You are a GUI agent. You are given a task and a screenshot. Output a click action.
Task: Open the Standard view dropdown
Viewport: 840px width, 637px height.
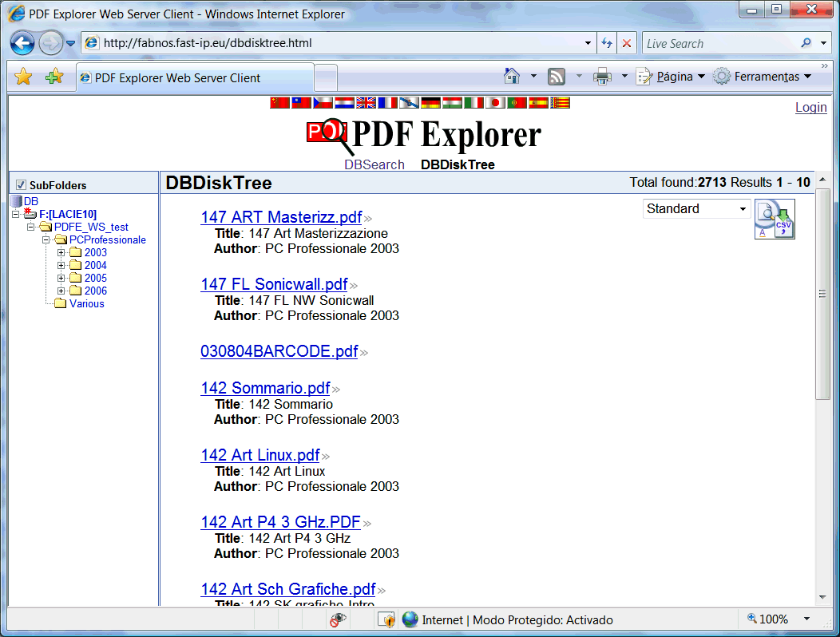[x=696, y=209]
